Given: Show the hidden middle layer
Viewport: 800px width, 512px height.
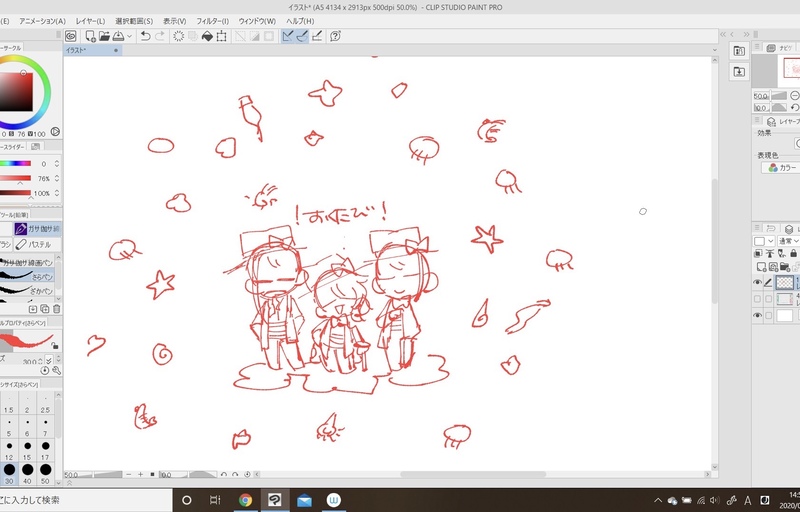Looking at the screenshot, I should pyautogui.click(x=757, y=299).
